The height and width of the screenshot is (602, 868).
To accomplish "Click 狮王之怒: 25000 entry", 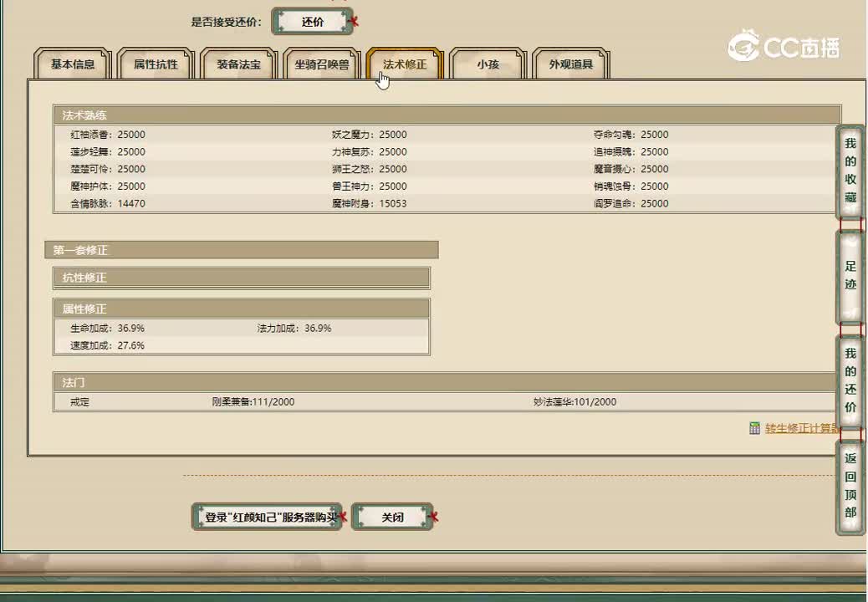I will pos(370,169).
